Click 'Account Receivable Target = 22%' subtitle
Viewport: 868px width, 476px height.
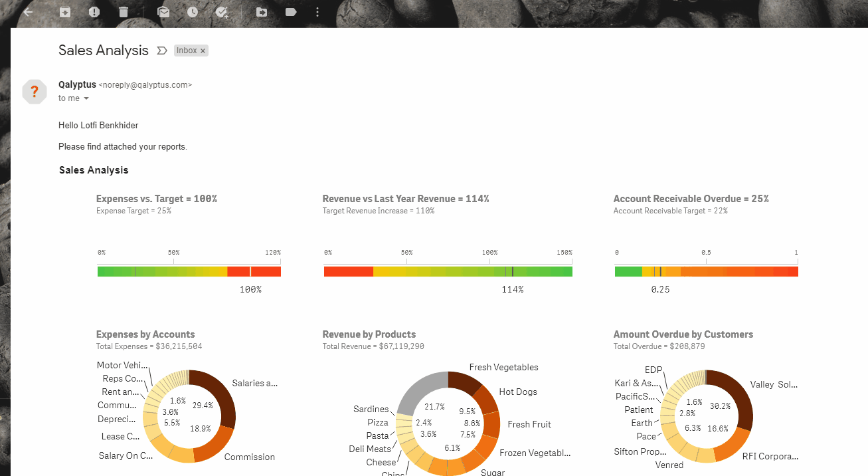coord(671,211)
